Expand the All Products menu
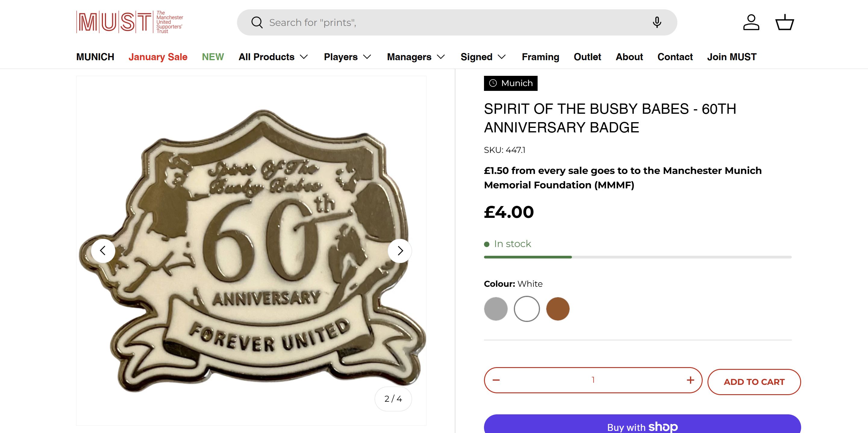 point(273,57)
